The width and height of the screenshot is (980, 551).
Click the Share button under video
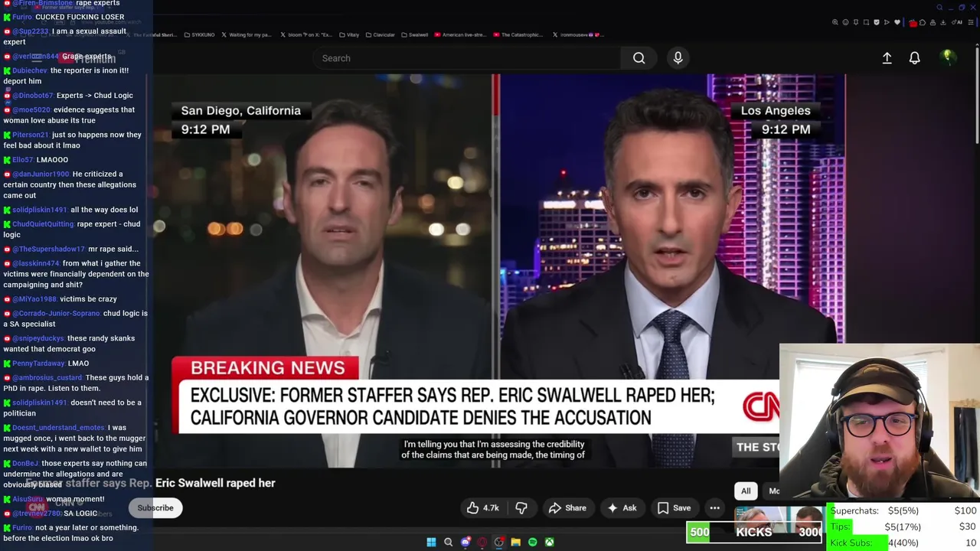point(567,508)
